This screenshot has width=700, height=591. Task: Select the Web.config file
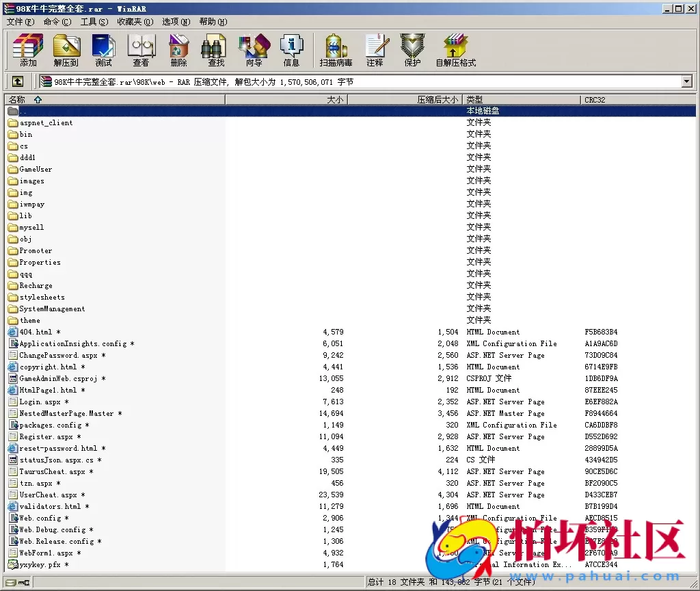40,518
